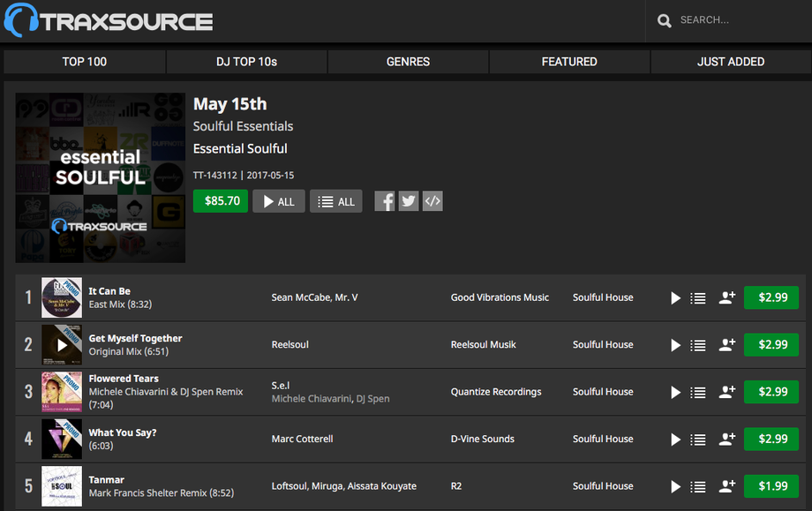Click the search magnifier icon
This screenshot has height=511, width=812.
[664, 20]
